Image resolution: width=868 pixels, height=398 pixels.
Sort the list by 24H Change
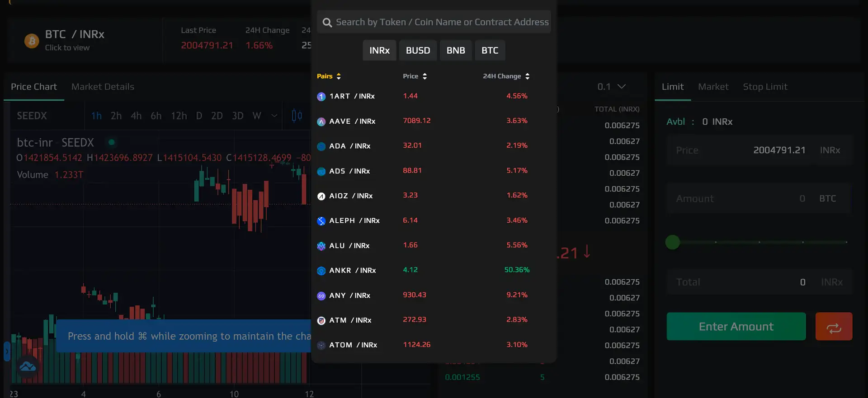coord(506,76)
